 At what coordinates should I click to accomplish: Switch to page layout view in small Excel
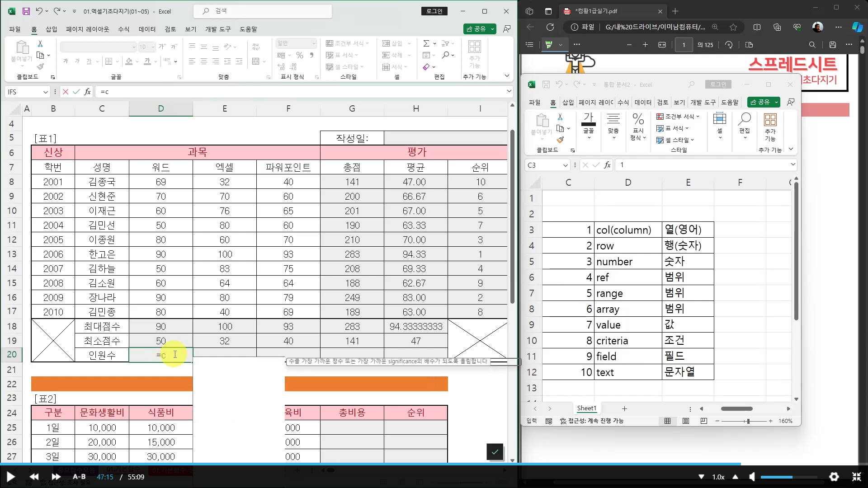tap(686, 421)
